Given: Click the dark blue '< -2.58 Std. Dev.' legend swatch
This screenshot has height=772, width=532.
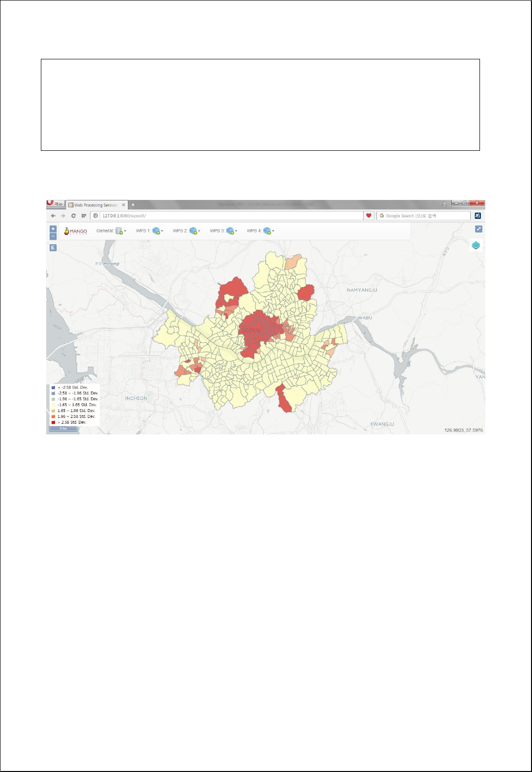Looking at the screenshot, I should pyautogui.click(x=53, y=388).
